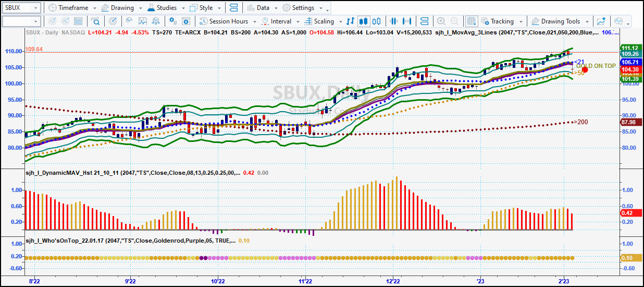Expand the Data dropdown arrow
This screenshot has height=287, width=644.
coord(276,8)
